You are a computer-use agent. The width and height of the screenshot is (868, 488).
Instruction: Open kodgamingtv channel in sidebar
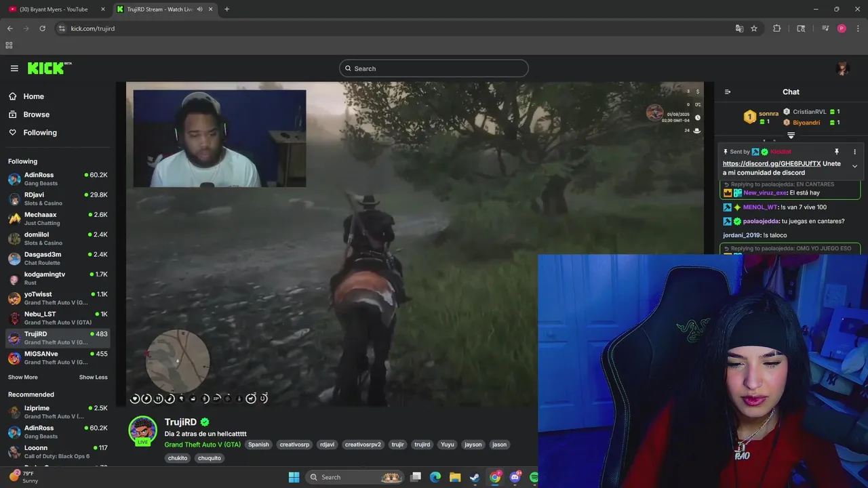(57, 278)
